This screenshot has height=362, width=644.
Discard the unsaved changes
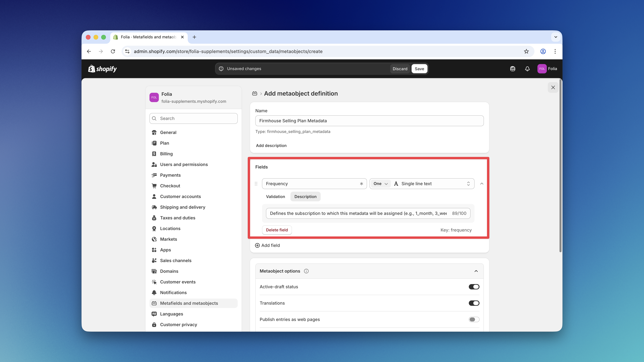[400, 69]
